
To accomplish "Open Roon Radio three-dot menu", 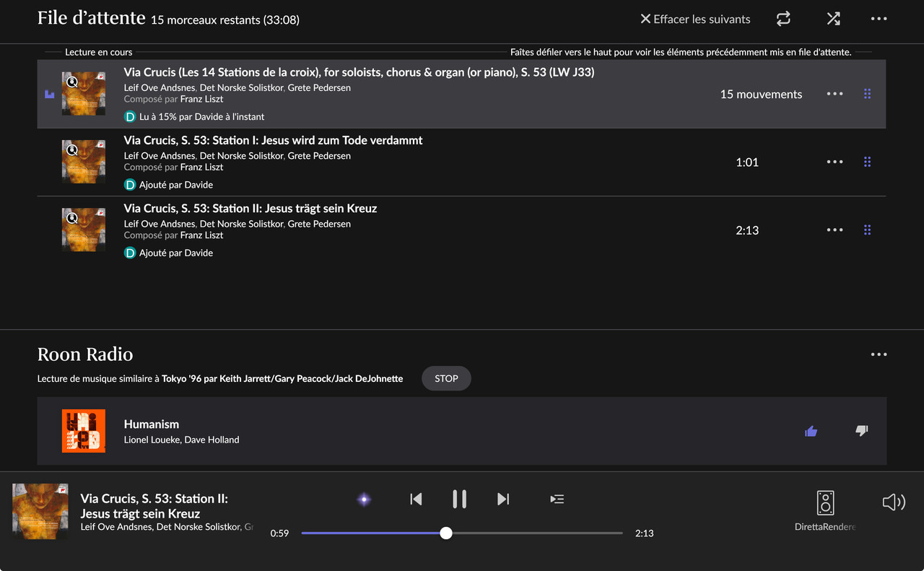I will click(879, 354).
